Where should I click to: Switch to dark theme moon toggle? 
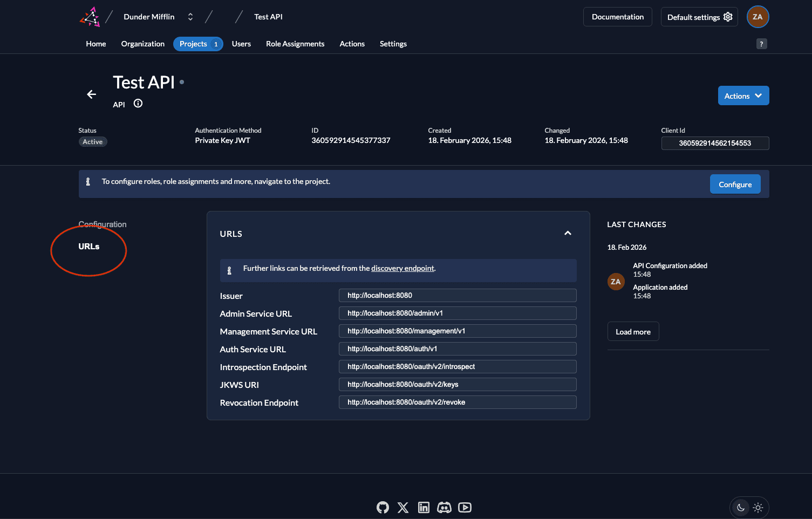(741, 507)
